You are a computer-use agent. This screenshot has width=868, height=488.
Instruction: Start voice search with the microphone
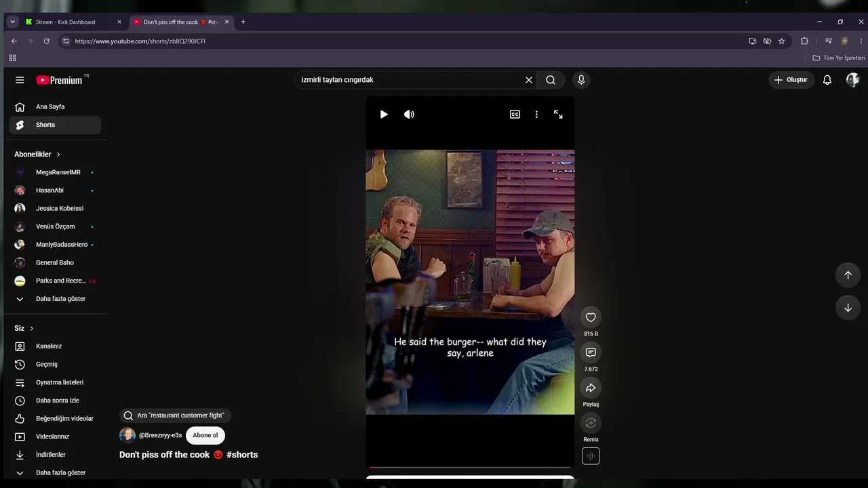coord(581,80)
